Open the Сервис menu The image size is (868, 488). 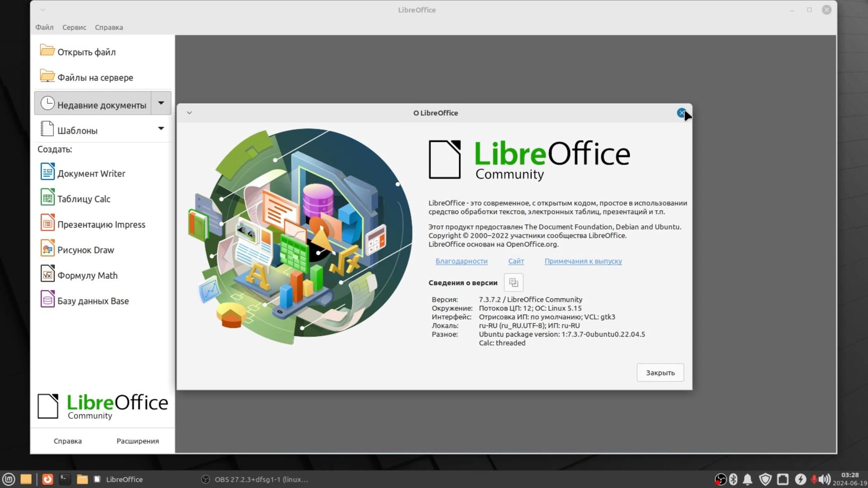coord(74,27)
